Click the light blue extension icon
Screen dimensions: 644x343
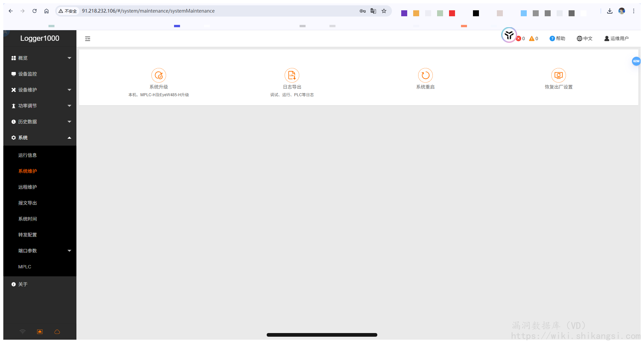pyautogui.click(x=524, y=13)
